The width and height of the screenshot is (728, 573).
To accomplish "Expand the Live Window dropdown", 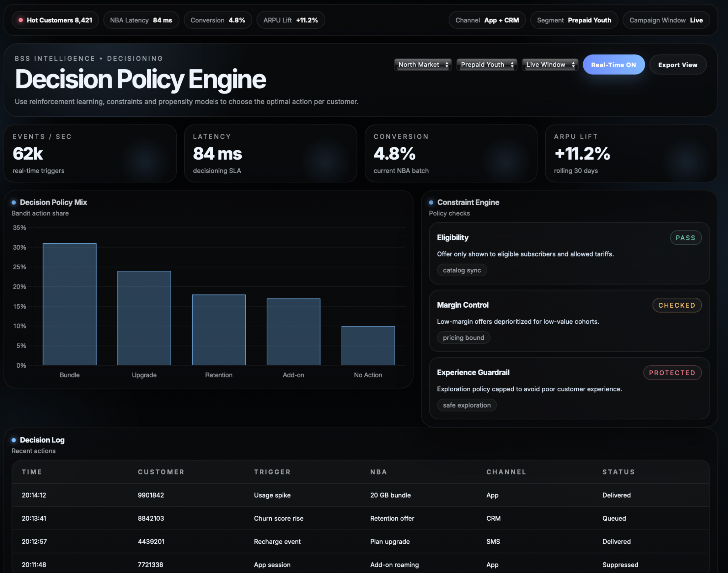I will (550, 65).
